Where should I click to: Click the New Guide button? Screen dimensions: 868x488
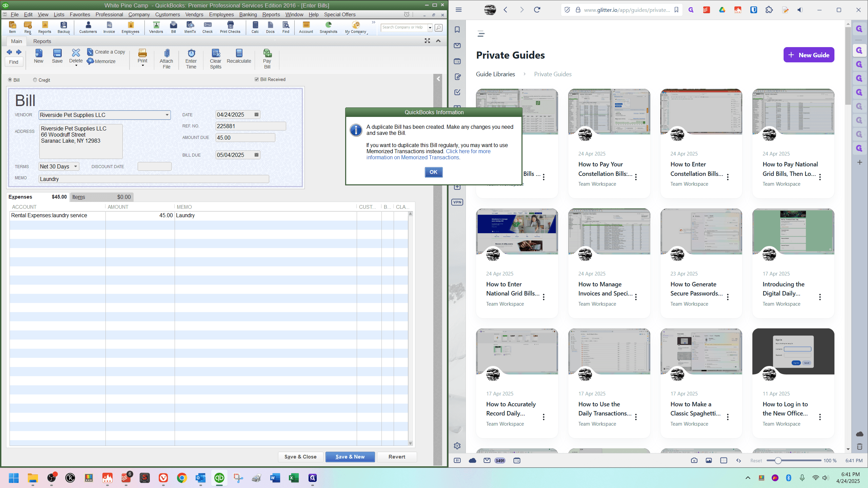809,55
